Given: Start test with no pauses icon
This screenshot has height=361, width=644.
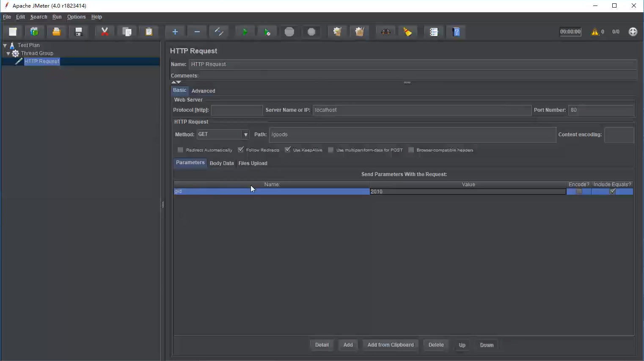Looking at the screenshot, I should (267, 32).
